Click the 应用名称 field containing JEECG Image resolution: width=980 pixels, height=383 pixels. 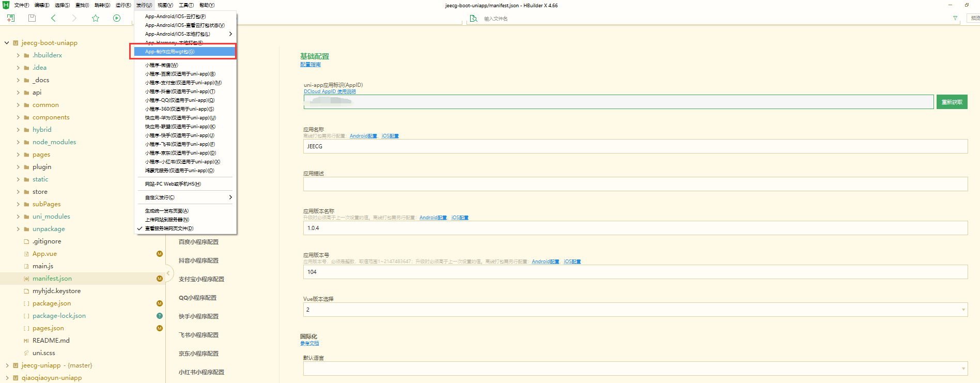click(x=635, y=146)
